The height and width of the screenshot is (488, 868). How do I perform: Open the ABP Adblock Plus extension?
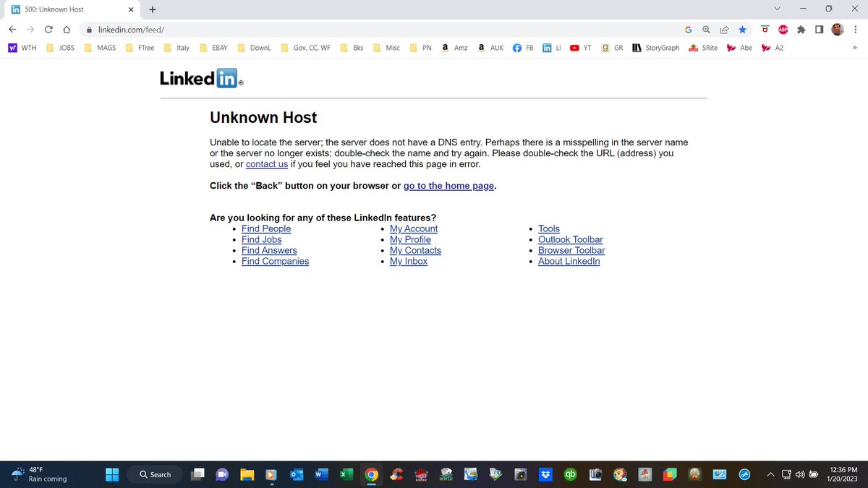[783, 30]
